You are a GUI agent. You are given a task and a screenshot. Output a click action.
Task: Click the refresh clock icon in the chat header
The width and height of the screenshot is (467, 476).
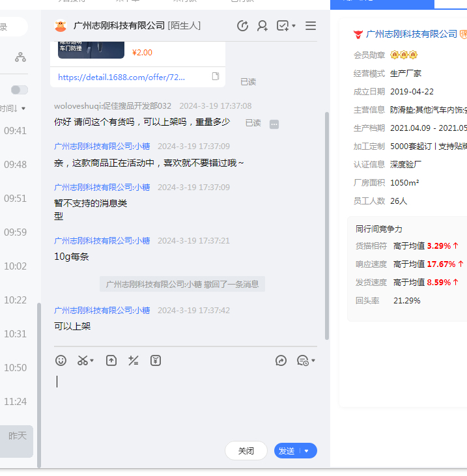[242, 26]
